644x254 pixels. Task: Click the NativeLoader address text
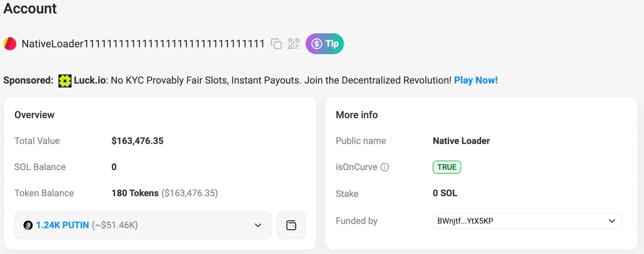click(143, 44)
